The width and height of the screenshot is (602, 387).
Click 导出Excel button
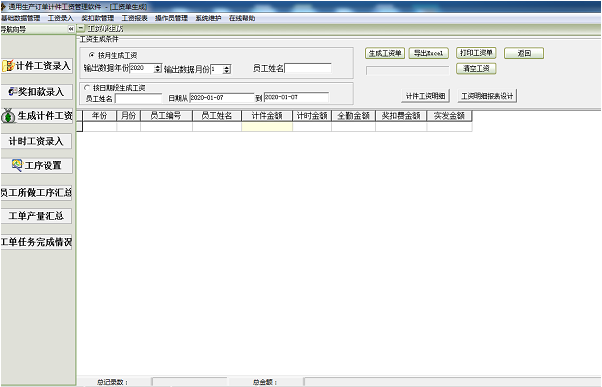tap(428, 53)
